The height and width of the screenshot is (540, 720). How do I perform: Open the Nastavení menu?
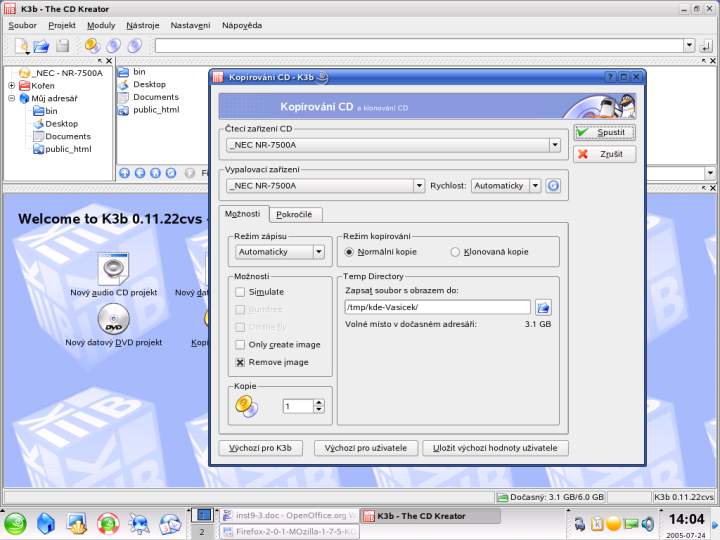tap(190, 25)
